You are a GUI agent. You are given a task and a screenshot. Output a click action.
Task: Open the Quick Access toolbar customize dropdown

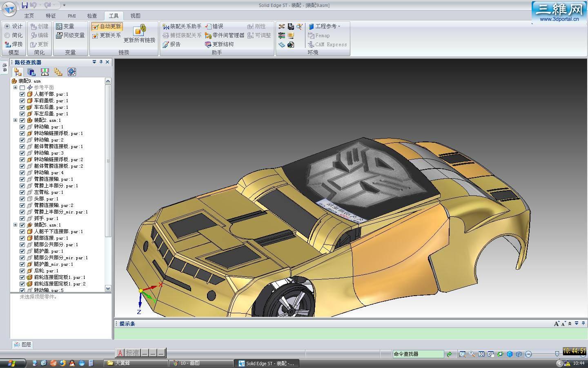[x=65, y=5]
